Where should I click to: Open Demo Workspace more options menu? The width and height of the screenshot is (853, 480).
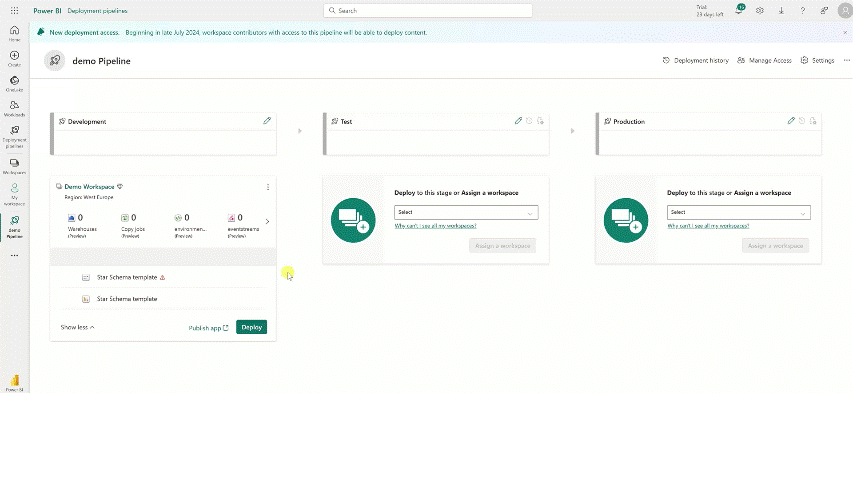(x=267, y=187)
